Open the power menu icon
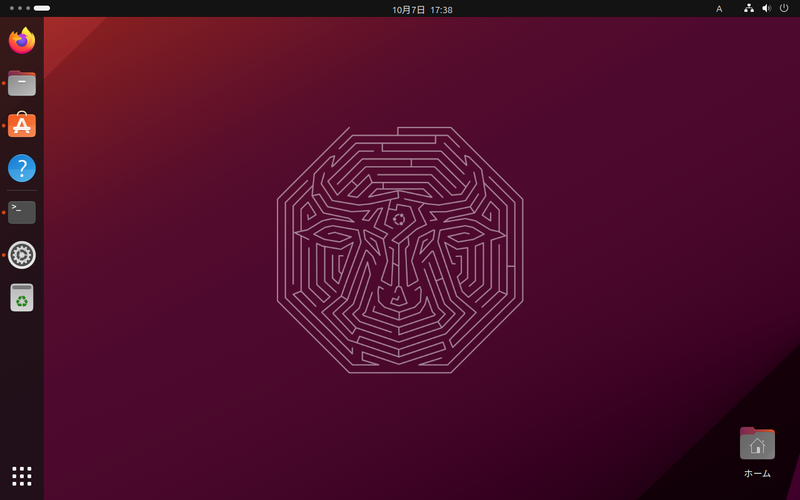 point(784,8)
